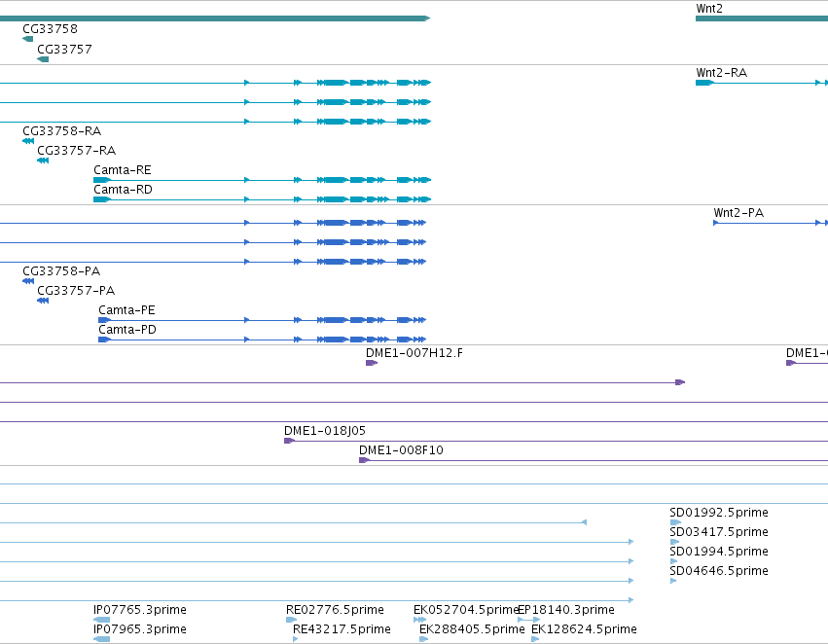Viewport: 828px width, 644px height.
Task: Click the Camta-RE transcript label
Action: (123, 170)
